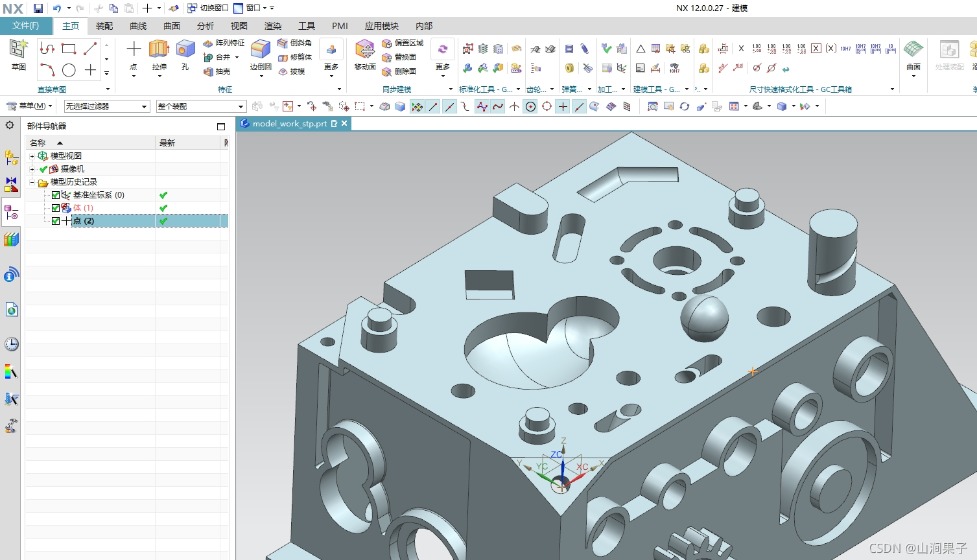
Task: Switch to the 曲线 ribbon tab
Action: tap(138, 26)
